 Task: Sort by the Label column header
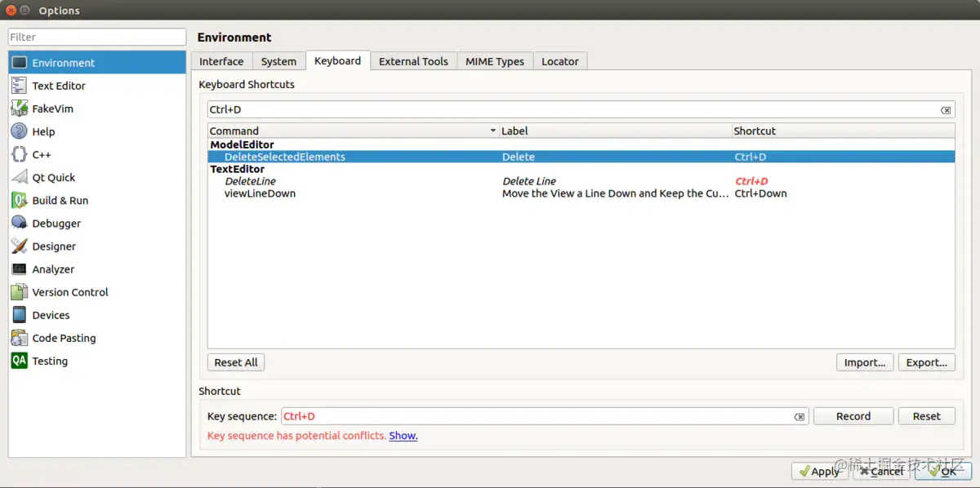[616, 131]
